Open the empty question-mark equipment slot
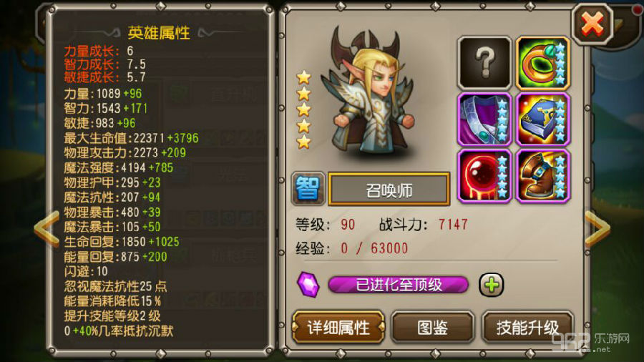The image size is (644, 362). pyautogui.click(x=484, y=63)
